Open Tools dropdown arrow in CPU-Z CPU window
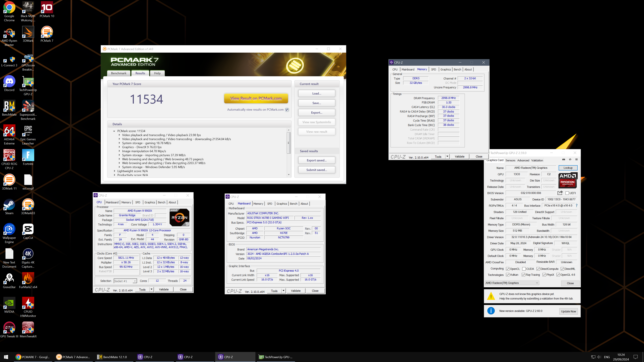This screenshot has width=644, height=362. click(x=151, y=289)
